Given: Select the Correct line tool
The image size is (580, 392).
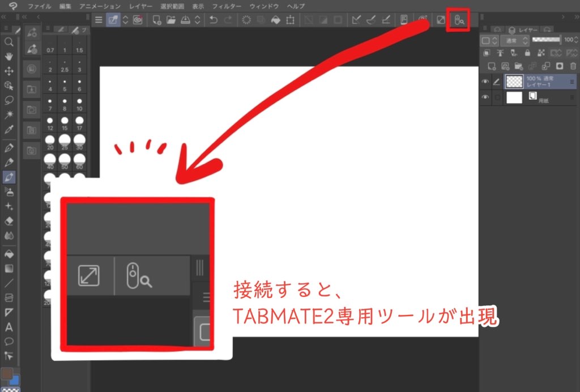Looking at the screenshot, I should (x=9, y=356).
